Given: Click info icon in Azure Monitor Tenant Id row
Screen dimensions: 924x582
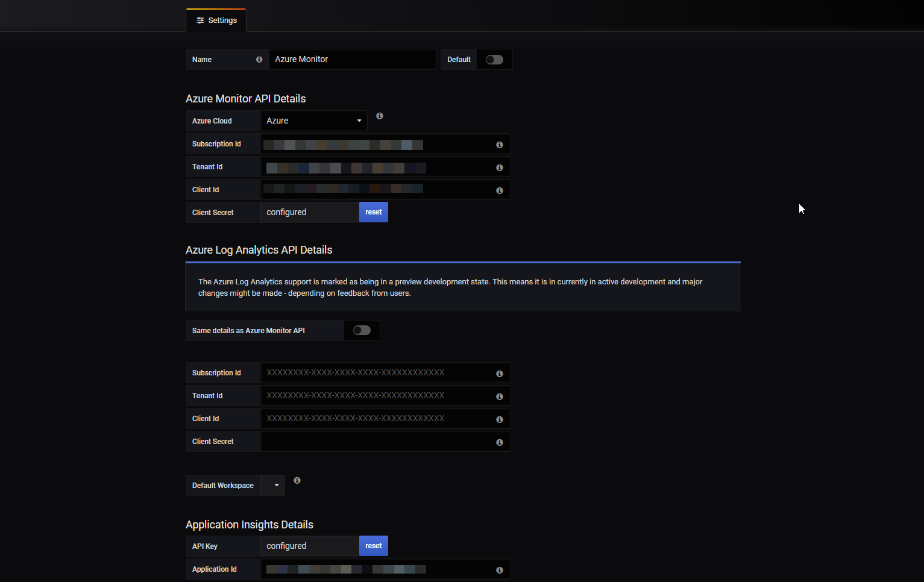Looking at the screenshot, I should coord(500,167).
